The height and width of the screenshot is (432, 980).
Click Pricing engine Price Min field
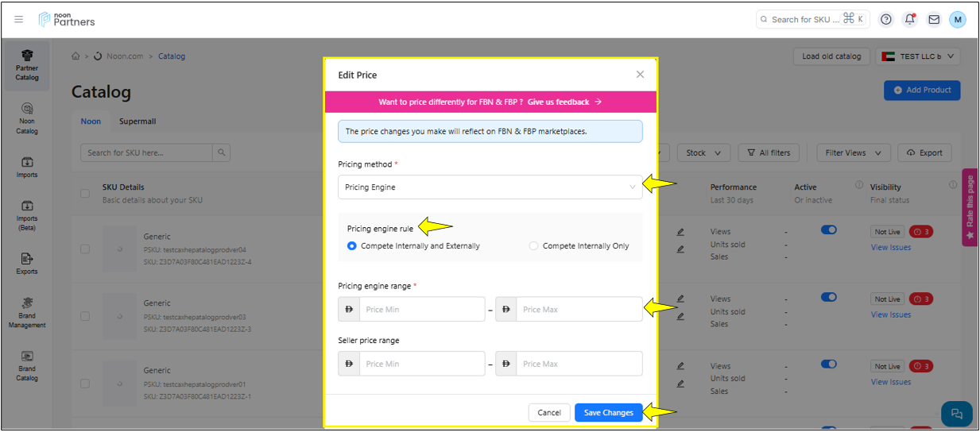tap(421, 310)
